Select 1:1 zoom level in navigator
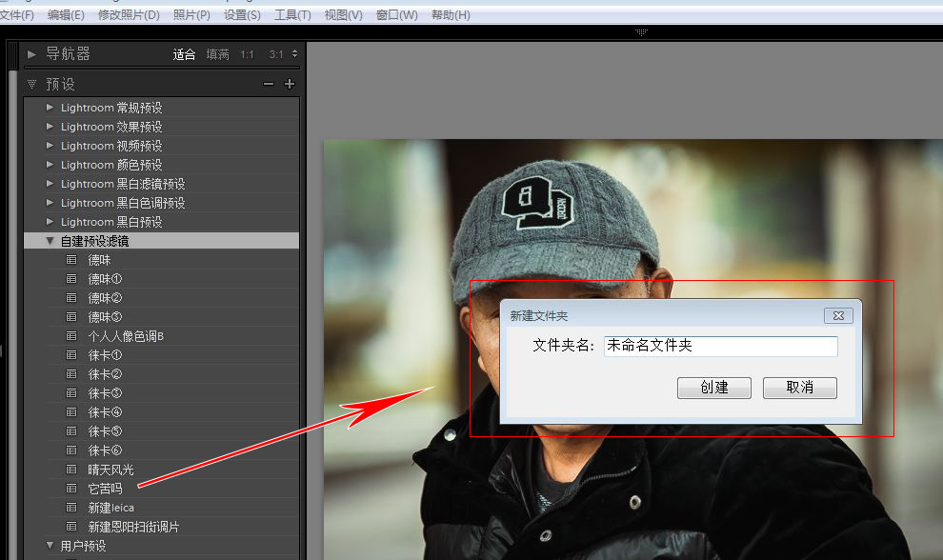The height and width of the screenshot is (560, 943). 247,54
